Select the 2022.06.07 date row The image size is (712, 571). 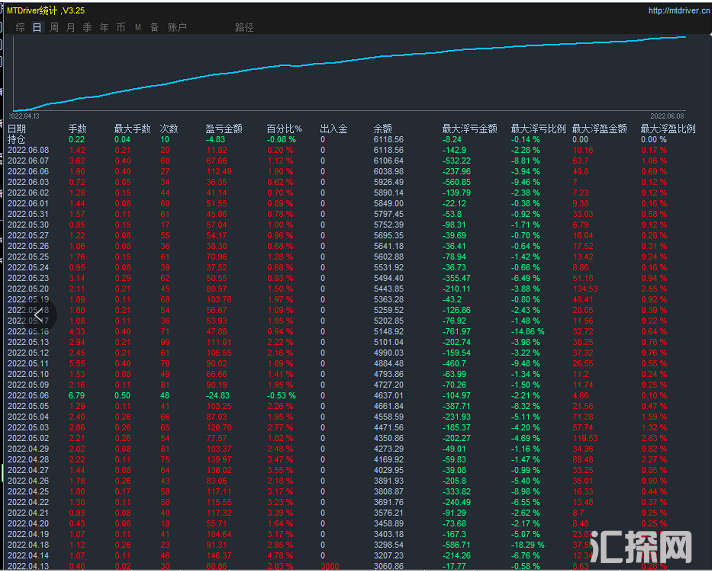(28, 161)
